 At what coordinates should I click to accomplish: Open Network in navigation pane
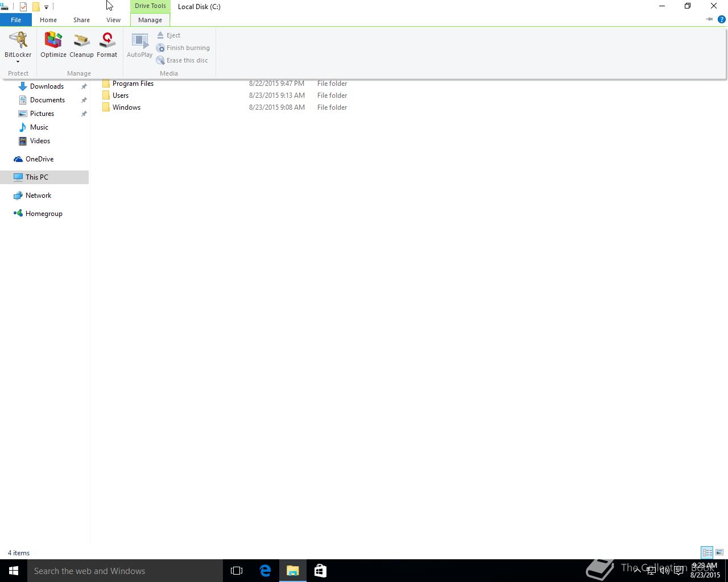point(38,196)
